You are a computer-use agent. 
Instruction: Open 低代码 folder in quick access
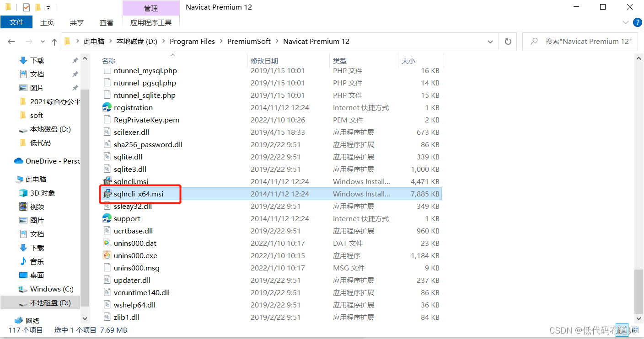click(35, 143)
